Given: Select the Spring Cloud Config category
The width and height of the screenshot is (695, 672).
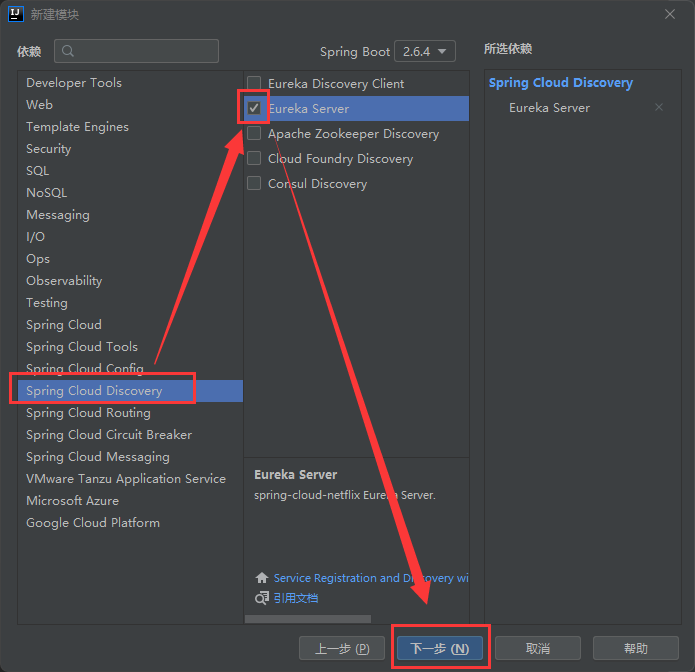Looking at the screenshot, I should click(84, 369).
